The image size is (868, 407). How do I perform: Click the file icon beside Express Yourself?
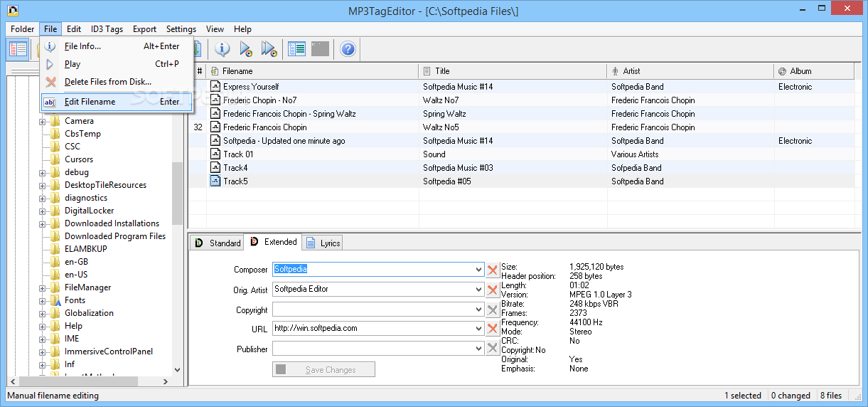coord(215,86)
